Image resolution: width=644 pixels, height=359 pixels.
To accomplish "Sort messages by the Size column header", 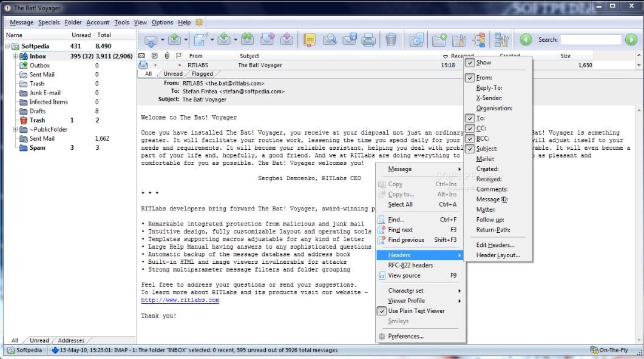I will coord(565,56).
